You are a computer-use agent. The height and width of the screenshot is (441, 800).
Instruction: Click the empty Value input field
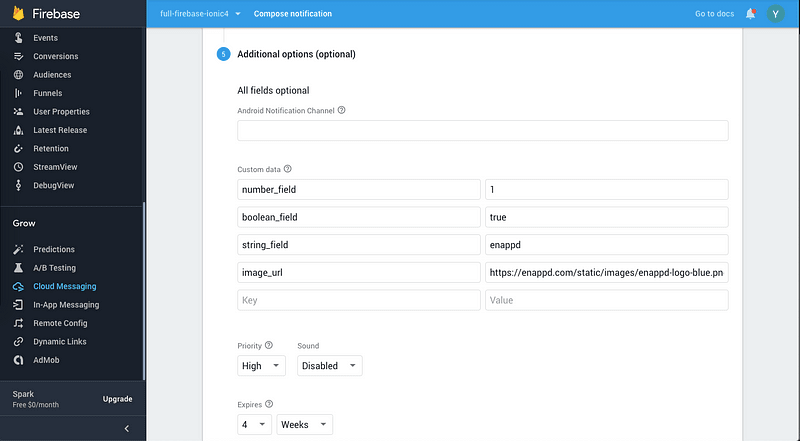pyautogui.click(x=607, y=300)
